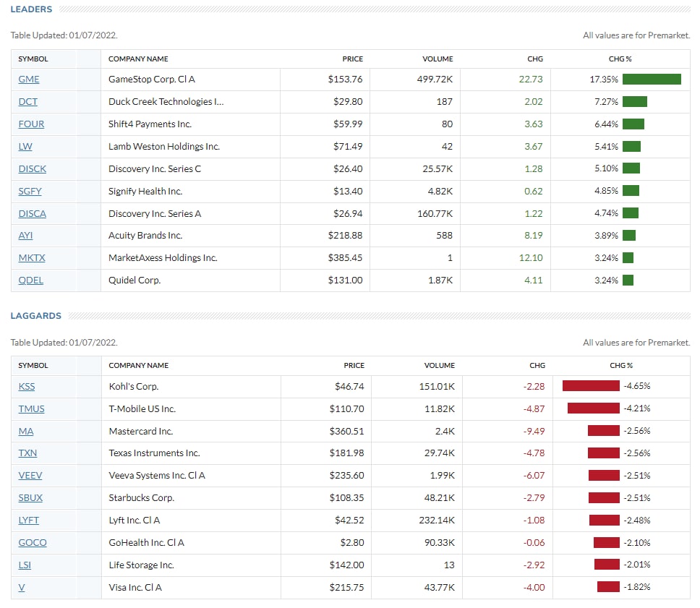Click Leaders table CHG % column header

click(620, 59)
